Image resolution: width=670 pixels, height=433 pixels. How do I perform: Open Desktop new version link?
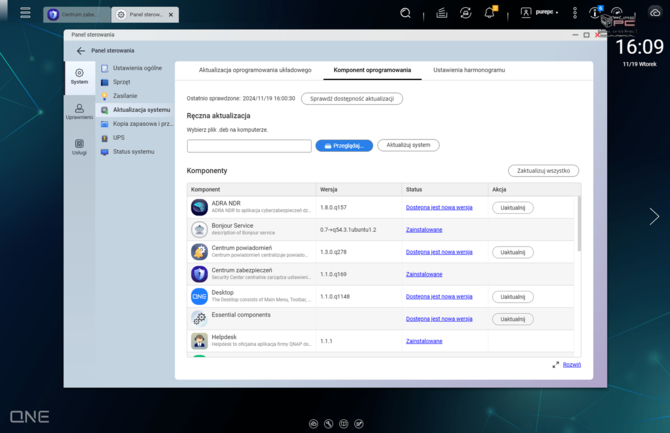(x=439, y=297)
